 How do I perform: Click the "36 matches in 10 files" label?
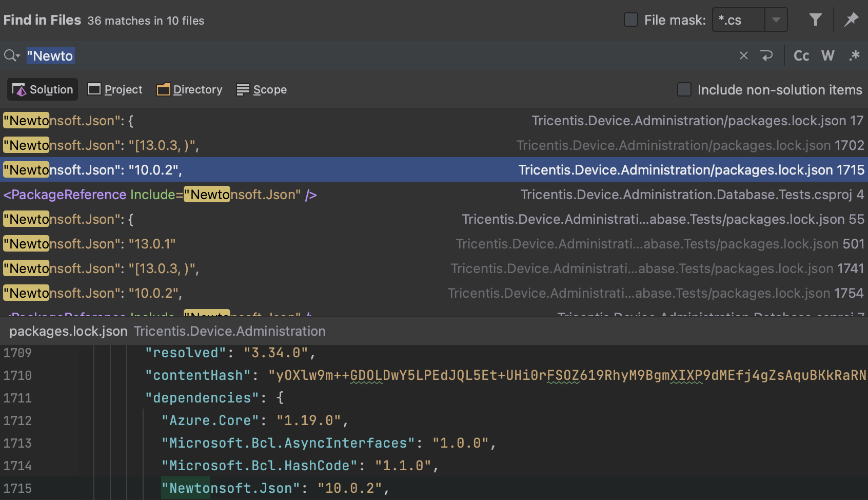click(x=146, y=21)
